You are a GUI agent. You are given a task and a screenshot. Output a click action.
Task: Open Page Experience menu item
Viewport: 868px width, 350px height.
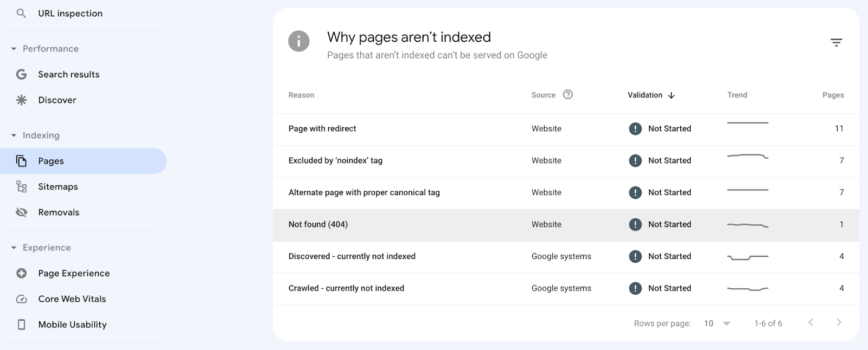pyautogui.click(x=74, y=273)
